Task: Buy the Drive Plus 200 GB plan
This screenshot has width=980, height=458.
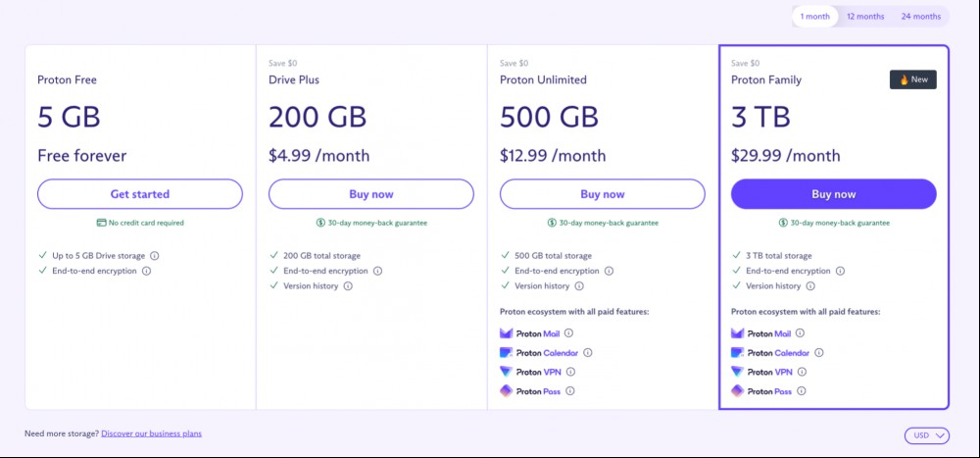Action: [x=371, y=194]
